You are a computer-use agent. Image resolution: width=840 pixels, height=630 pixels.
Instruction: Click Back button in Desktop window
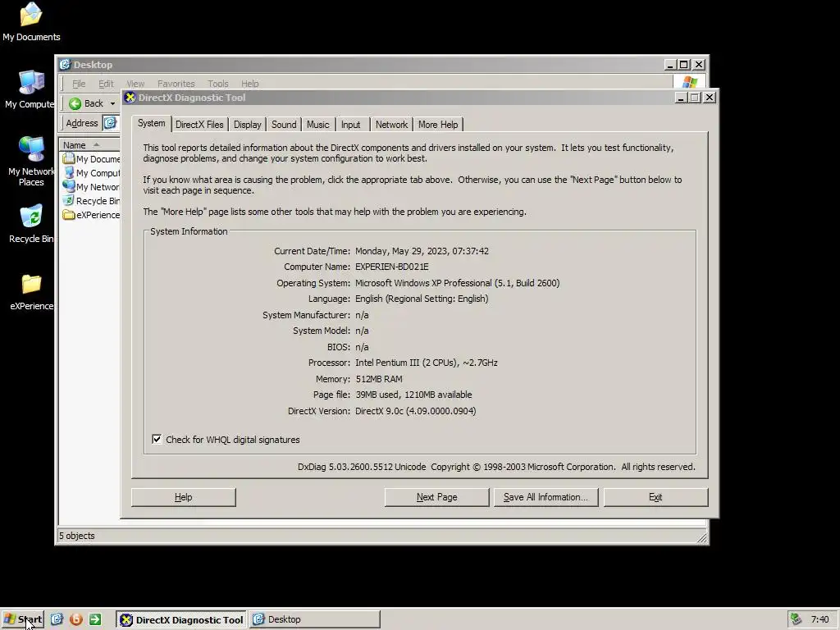click(86, 103)
